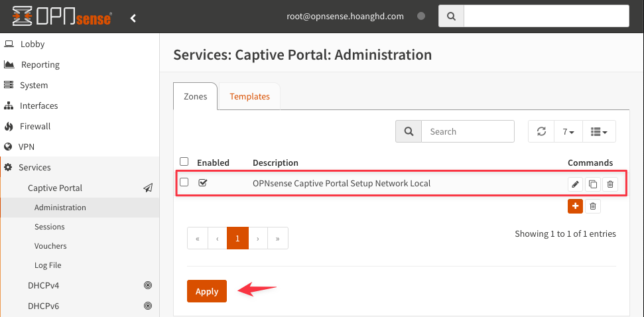The image size is (644, 317).
Task: Edit the zone with the pencil icon
Action: tap(576, 184)
